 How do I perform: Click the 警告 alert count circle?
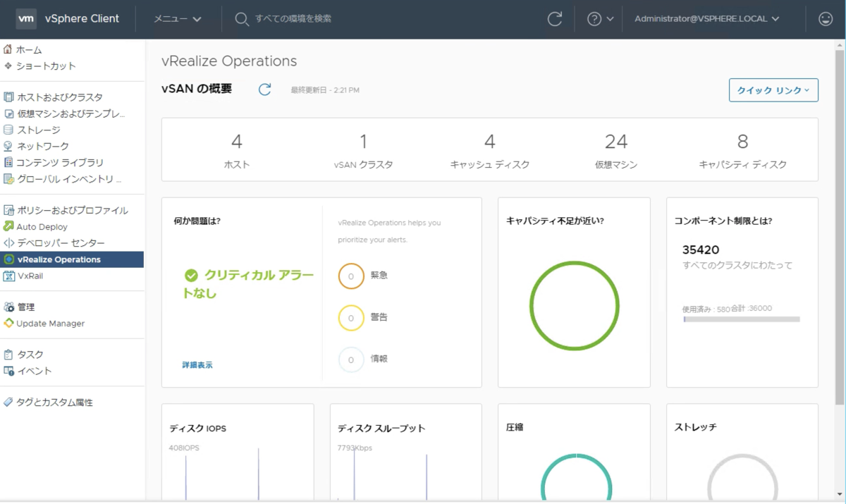[351, 317]
